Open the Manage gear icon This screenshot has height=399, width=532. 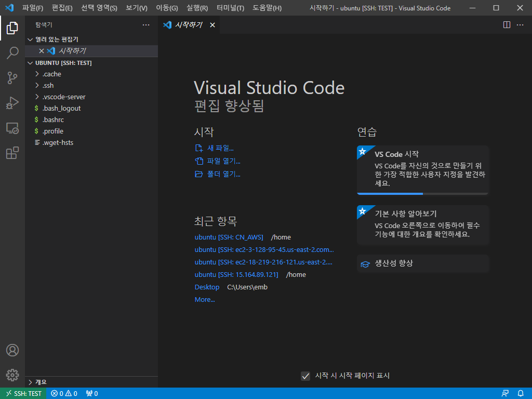coord(12,375)
